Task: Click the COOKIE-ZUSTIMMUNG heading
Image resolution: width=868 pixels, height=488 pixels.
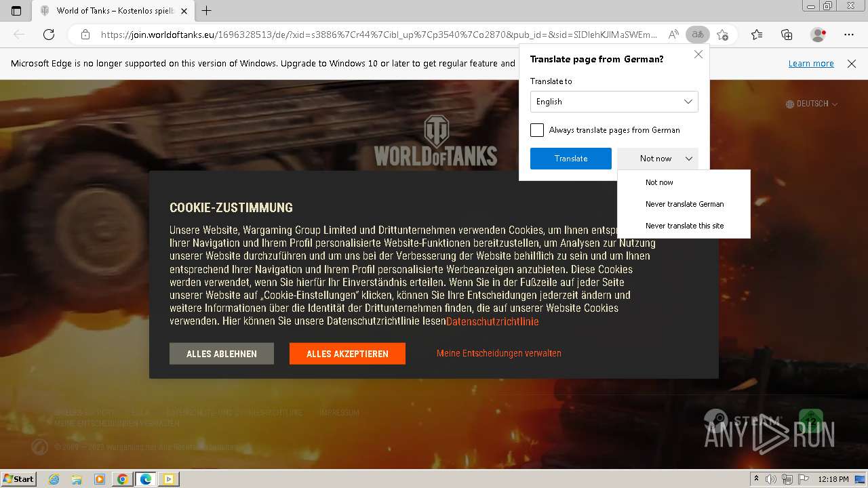Action: tap(231, 208)
